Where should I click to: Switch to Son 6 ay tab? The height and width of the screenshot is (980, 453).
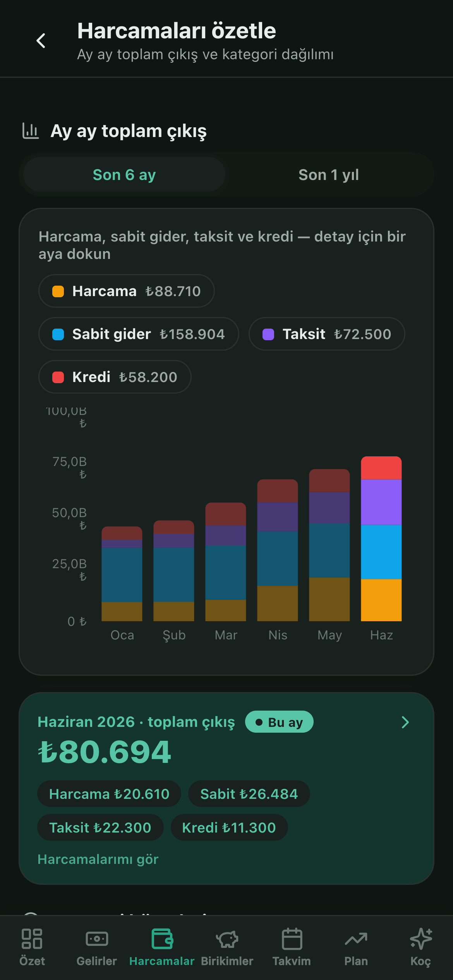(x=124, y=175)
